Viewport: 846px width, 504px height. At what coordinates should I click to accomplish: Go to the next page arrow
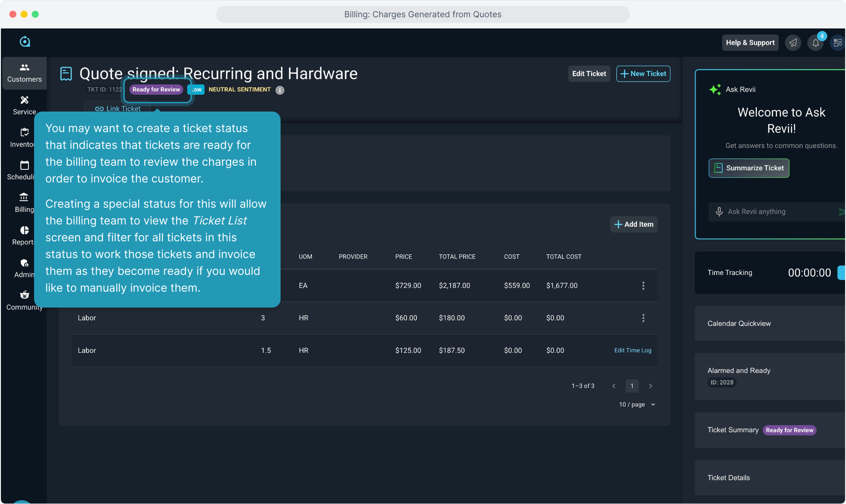point(650,386)
